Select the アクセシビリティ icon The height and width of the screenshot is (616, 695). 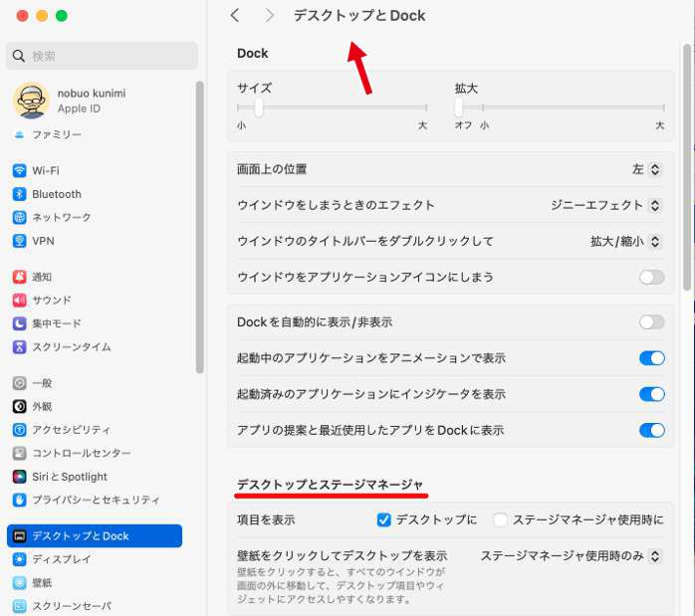point(19,430)
